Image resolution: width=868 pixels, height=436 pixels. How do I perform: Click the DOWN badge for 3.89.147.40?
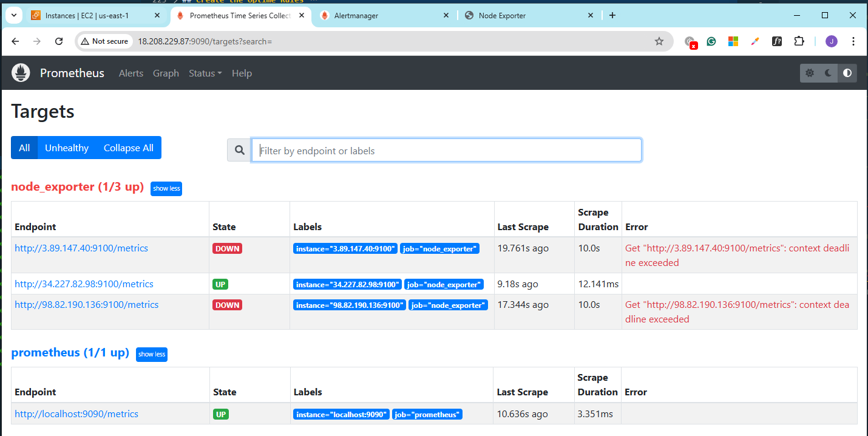(x=227, y=248)
